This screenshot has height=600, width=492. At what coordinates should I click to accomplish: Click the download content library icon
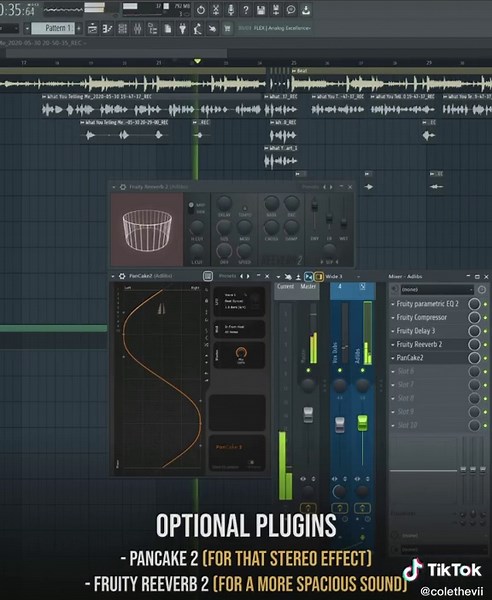(x=306, y=10)
